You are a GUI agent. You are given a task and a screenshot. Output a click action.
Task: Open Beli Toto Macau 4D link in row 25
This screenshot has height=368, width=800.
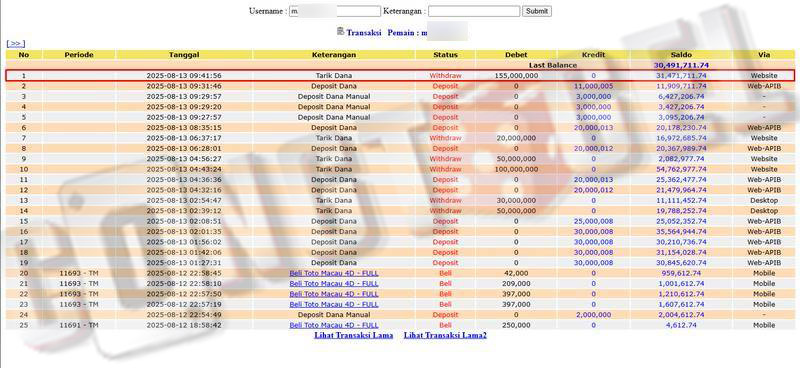point(334,325)
